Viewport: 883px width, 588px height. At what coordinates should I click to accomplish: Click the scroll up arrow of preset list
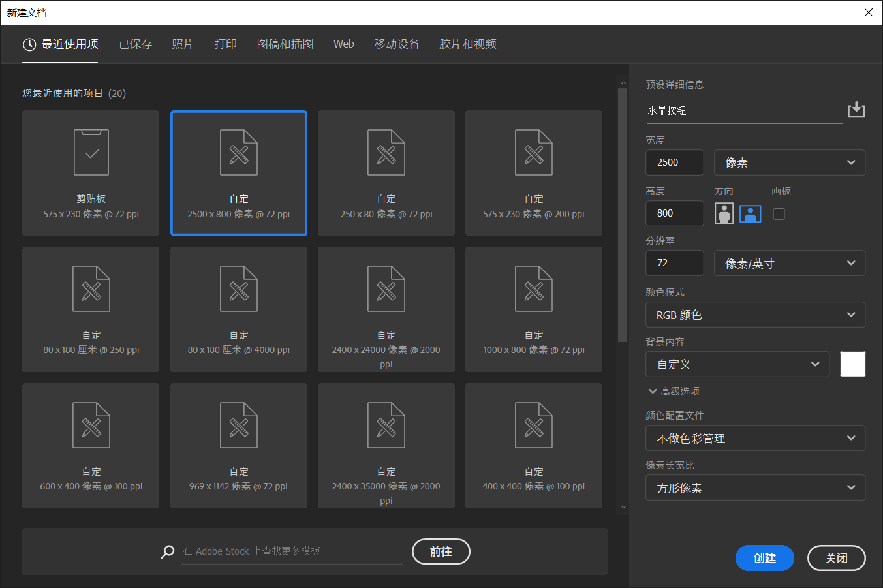623,83
